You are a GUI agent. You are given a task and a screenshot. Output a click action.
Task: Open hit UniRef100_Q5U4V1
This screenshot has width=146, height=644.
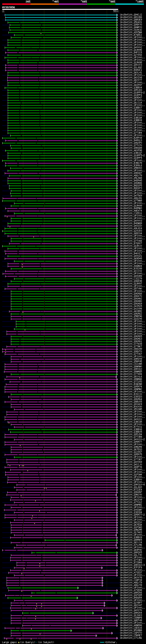pyautogui.click(x=131, y=22)
